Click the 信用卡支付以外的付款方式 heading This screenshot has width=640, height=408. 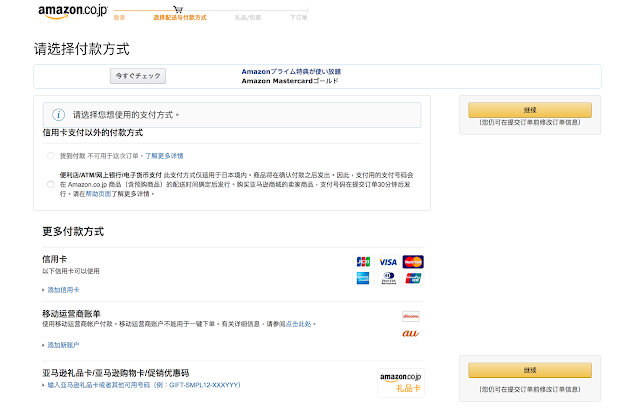(93, 133)
